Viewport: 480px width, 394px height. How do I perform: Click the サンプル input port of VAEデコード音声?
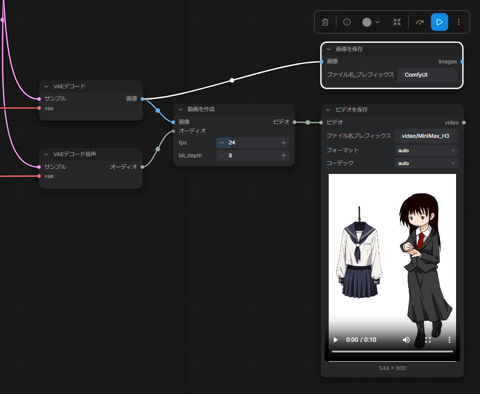(x=39, y=167)
